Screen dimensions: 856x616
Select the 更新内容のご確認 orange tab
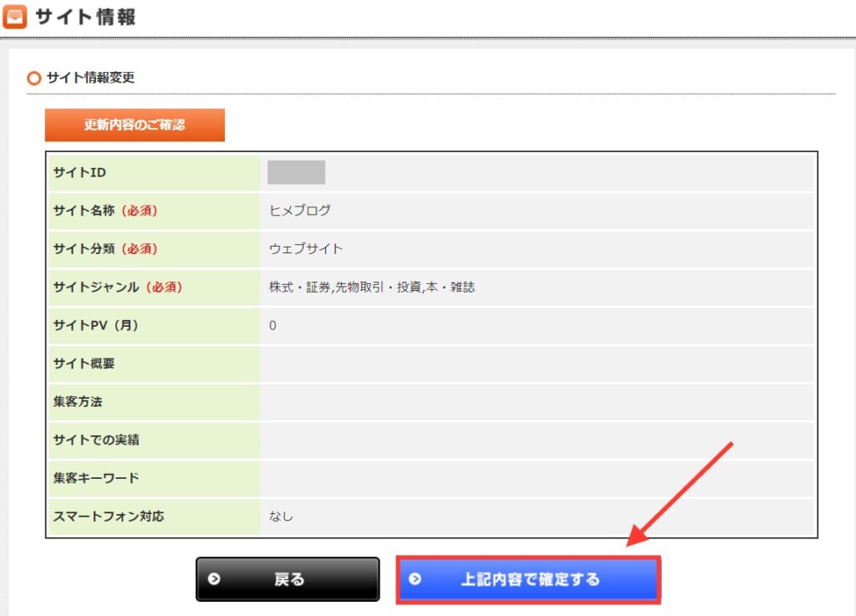click(x=135, y=125)
